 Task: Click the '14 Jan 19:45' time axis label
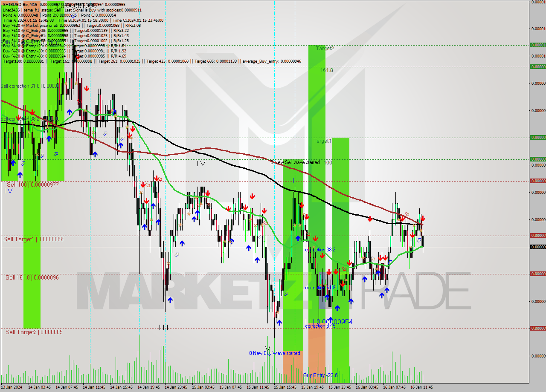tap(148, 387)
